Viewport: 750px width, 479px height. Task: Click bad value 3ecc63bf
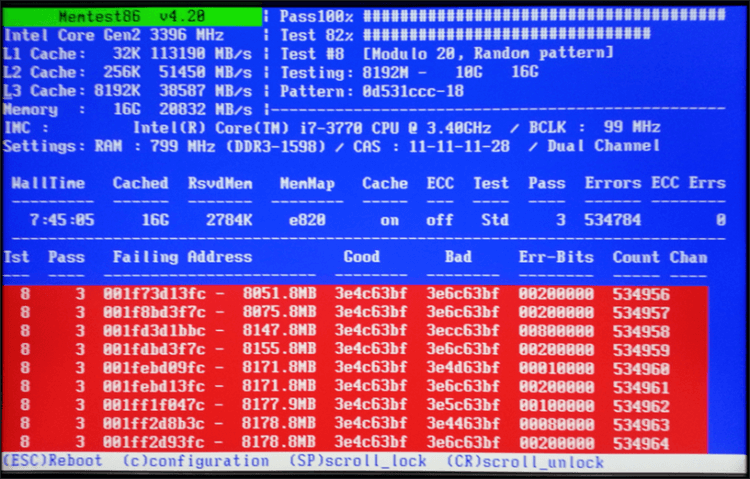point(463,331)
